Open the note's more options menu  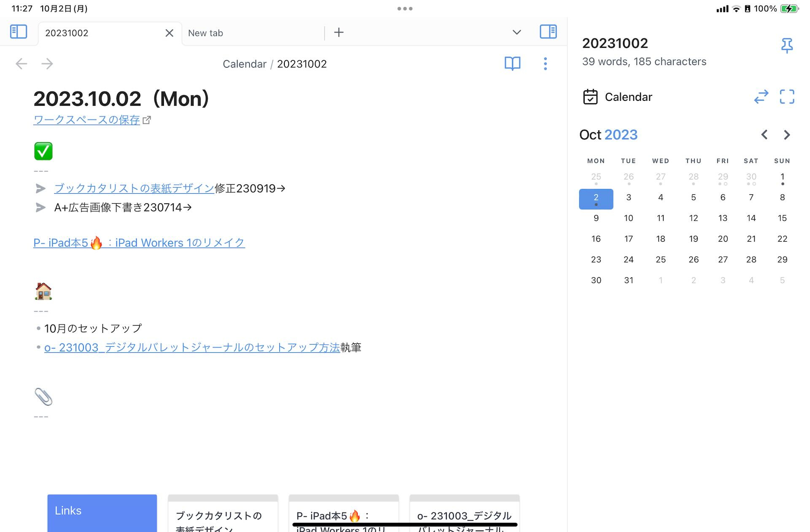click(545, 64)
